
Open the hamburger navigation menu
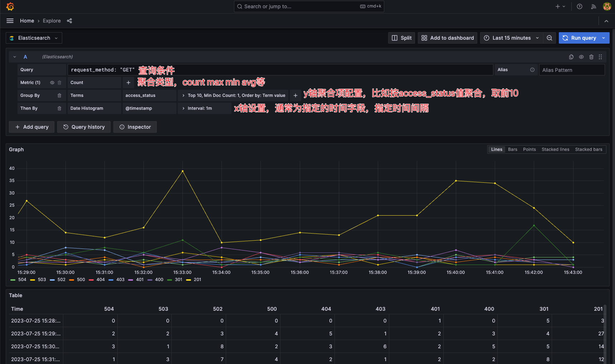point(10,21)
